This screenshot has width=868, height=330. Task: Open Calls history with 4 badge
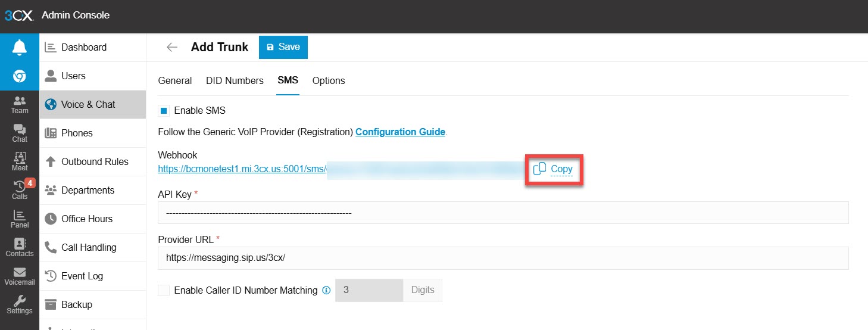pyautogui.click(x=20, y=191)
